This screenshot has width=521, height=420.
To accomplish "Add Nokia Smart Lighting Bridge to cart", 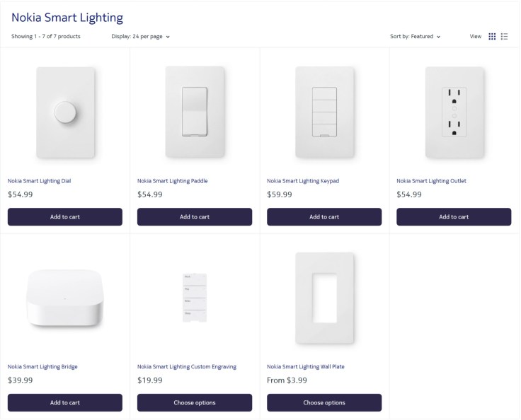I will click(65, 402).
